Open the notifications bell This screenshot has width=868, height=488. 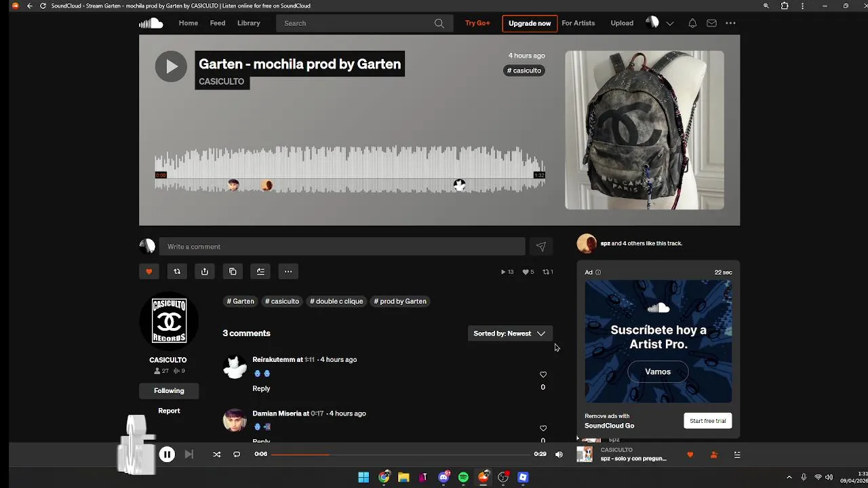(692, 23)
